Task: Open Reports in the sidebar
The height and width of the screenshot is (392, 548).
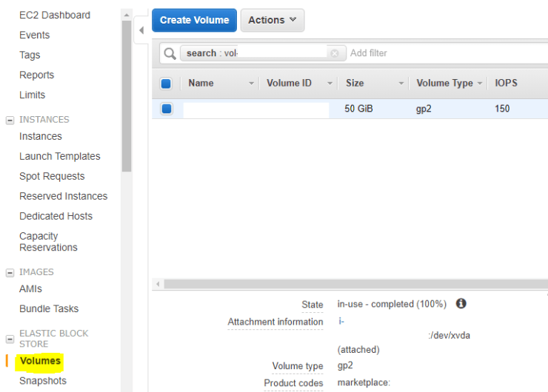Action: tap(37, 75)
